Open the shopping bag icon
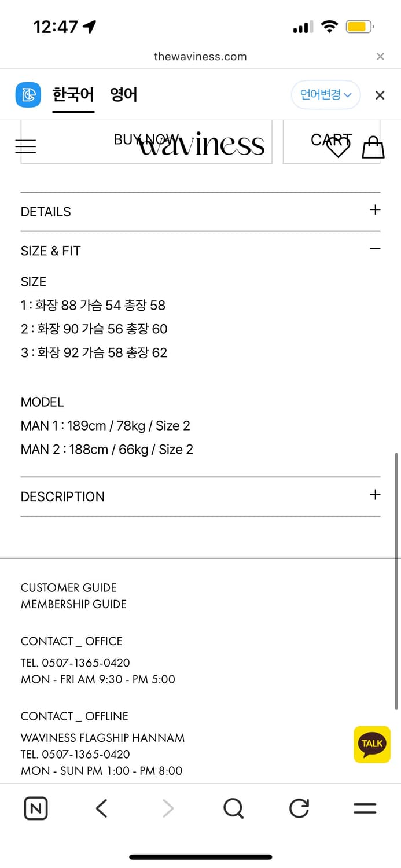This screenshot has height=868, width=401. pyautogui.click(x=373, y=148)
